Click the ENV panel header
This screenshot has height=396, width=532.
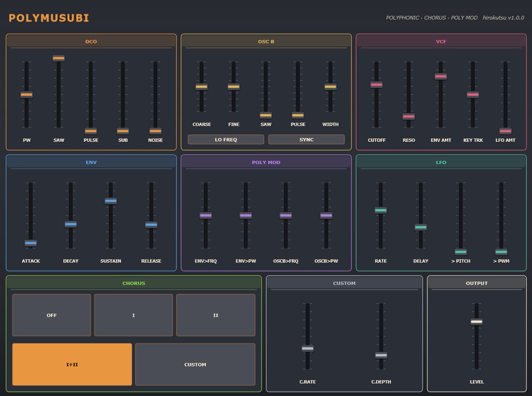[x=91, y=162]
